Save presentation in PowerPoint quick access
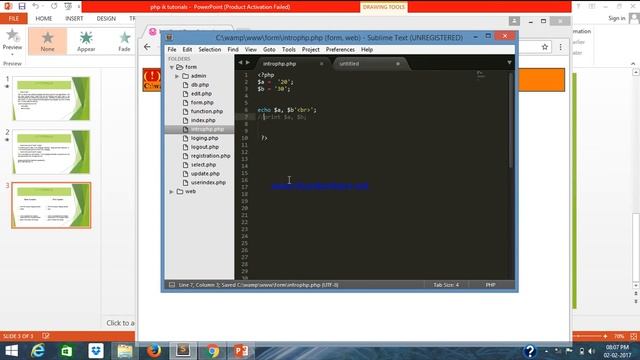Viewport: 640px width, 360px height. pos(22,7)
